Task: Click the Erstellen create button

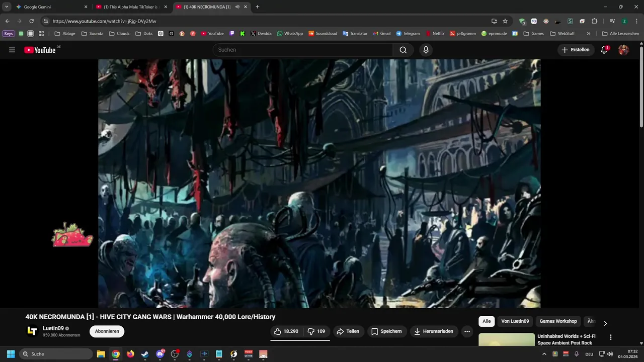Action: pos(576,50)
